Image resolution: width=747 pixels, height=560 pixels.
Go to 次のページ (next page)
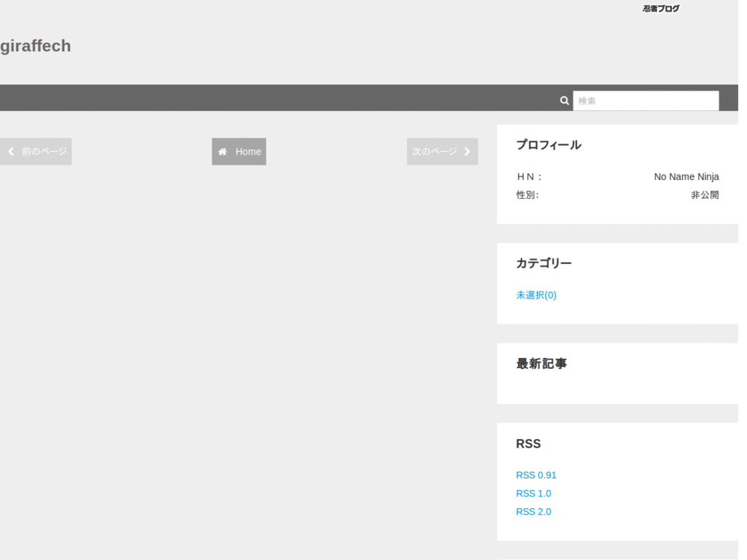tap(434, 152)
